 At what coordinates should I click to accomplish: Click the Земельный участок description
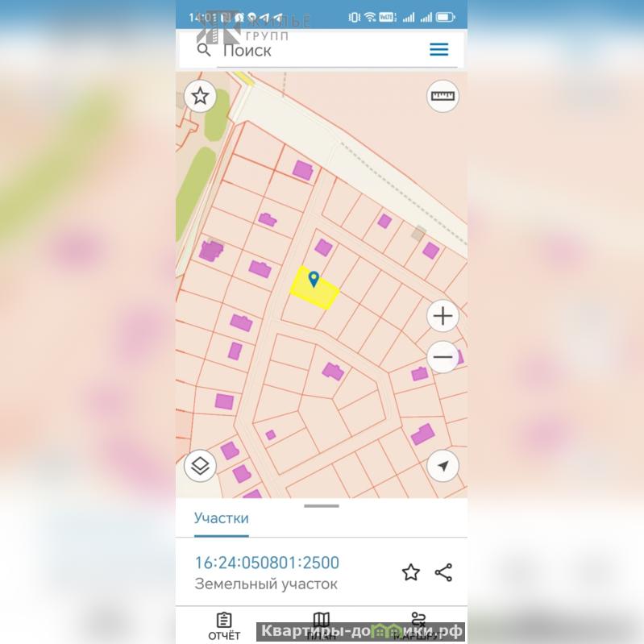pos(266,584)
